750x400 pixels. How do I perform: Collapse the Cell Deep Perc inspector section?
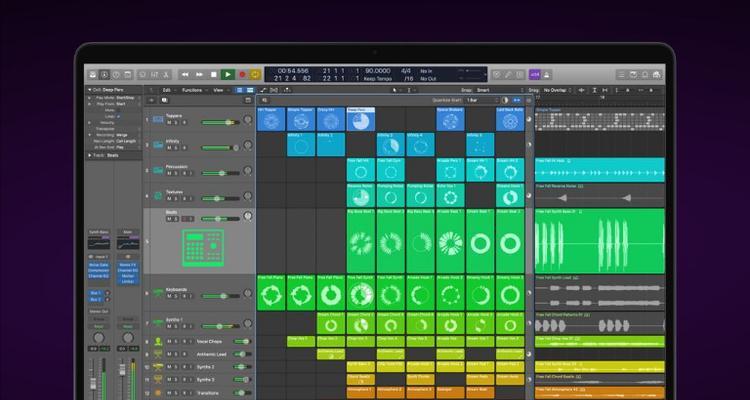[x=89, y=90]
